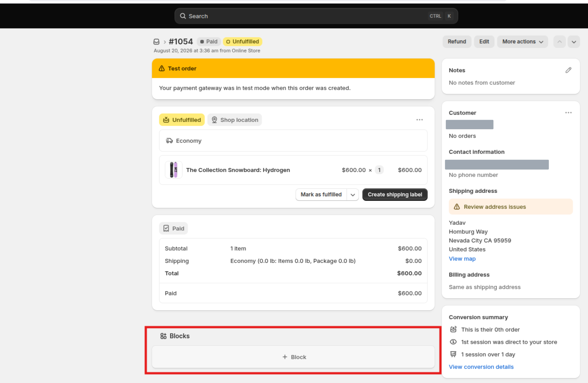The height and width of the screenshot is (383, 588).
Task: Click the Paid status badge near order number
Action: (208, 41)
